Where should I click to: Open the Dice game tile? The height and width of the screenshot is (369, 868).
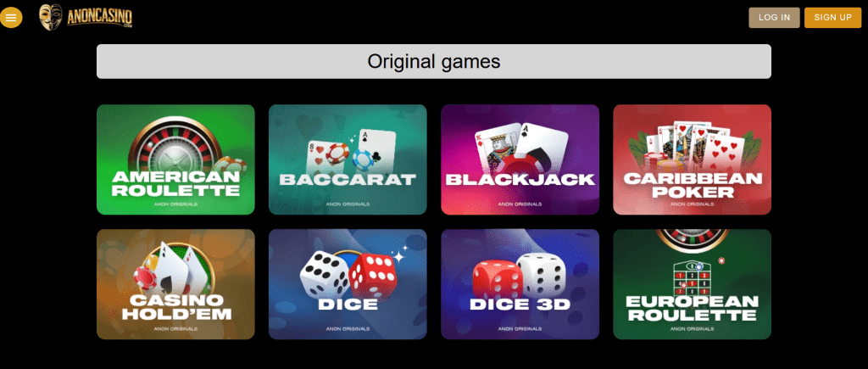coord(348,284)
